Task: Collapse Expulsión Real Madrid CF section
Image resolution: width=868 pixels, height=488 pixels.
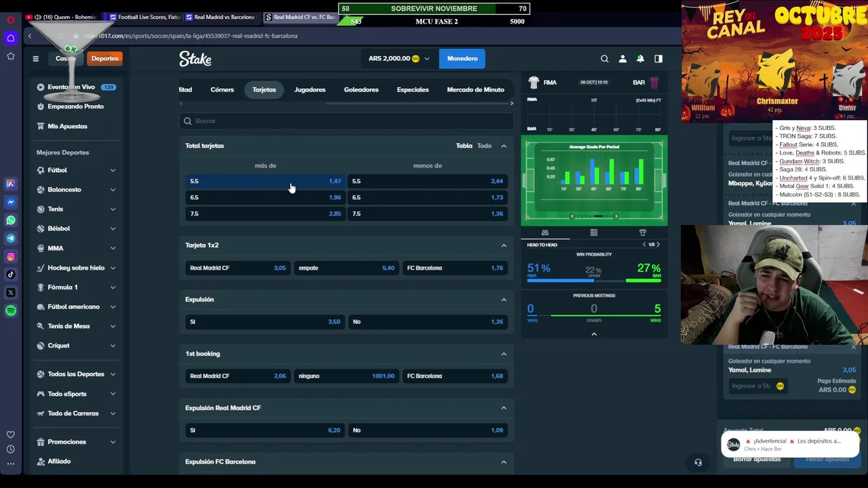Action: coord(504,408)
